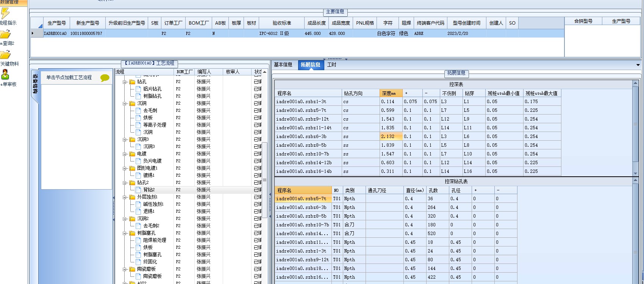Collapse the 树脂塞孔 parent node
The width and height of the screenshot is (644, 284).
point(124,233)
